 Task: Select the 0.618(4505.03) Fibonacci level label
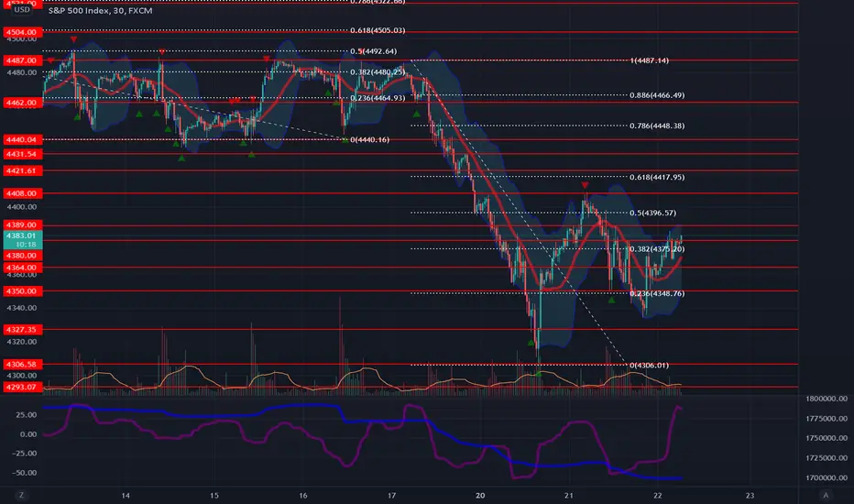(x=378, y=30)
